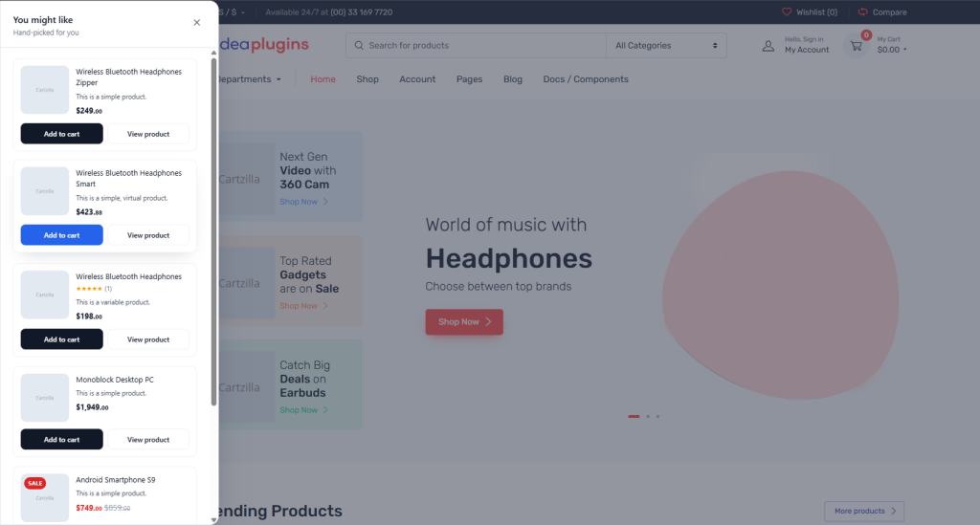980x525 pixels.
Task: Add $198 Wireless Bluetooth Headphones to cart
Action: (x=62, y=339)
